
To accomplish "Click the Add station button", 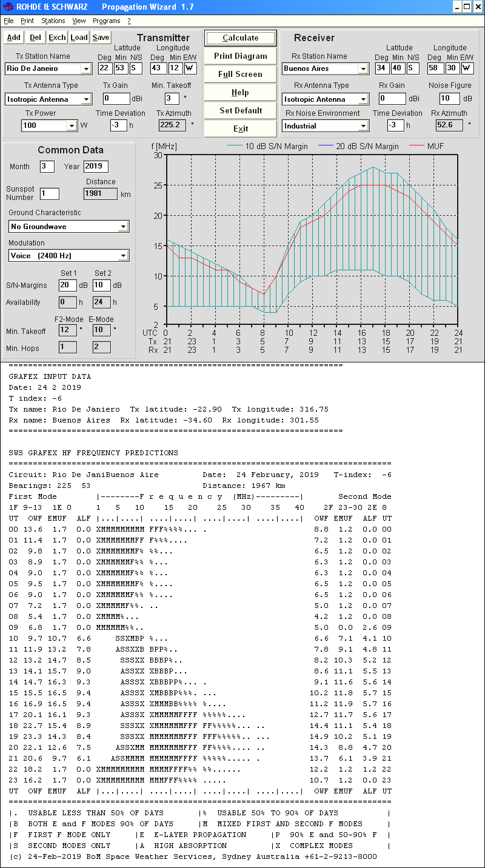I will tap(13, 38).
